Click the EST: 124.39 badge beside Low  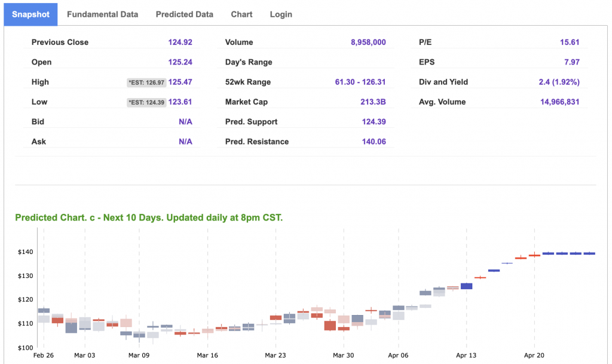146,102
